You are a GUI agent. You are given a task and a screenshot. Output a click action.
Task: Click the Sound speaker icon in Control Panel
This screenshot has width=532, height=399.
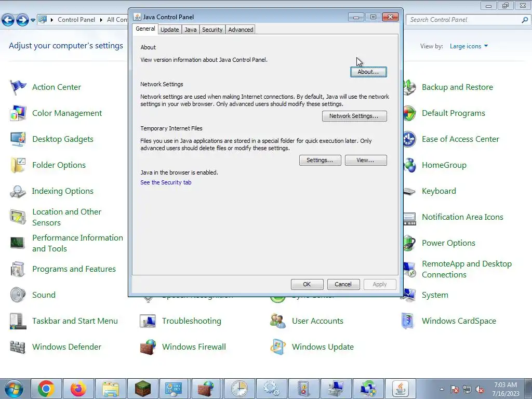click(18, 295)
